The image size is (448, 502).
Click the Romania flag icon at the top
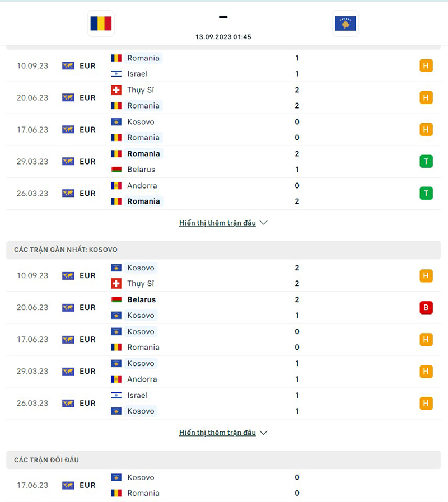click(101, 24)
